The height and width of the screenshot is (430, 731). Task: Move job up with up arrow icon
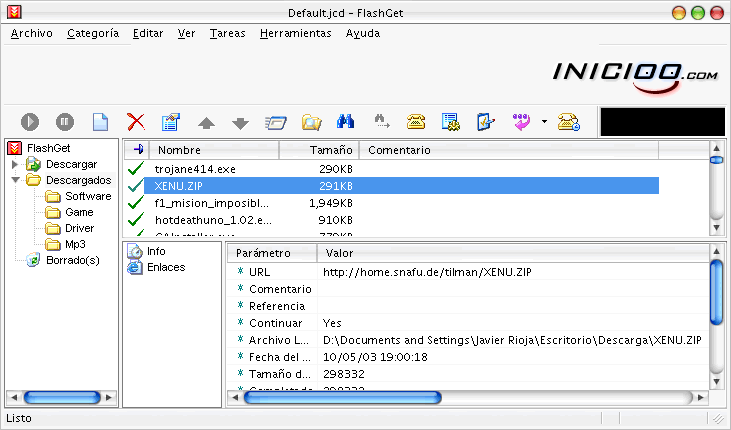(206, 123)
